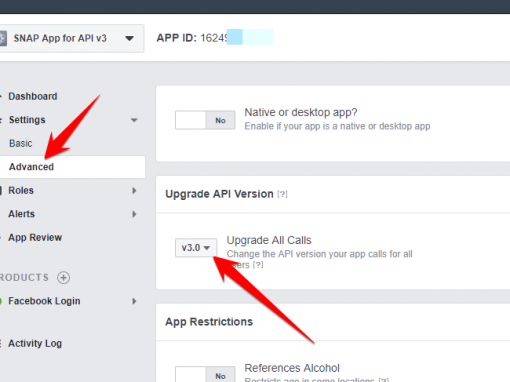This screenshot has width=510, height=382.
Task: Open the v3.0 API version dropdown
Action: 196,248
